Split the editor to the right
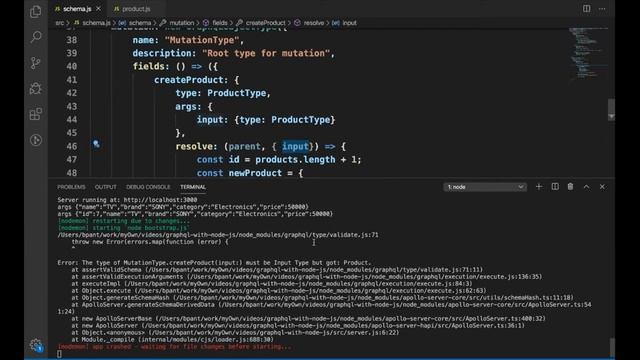This screenshot has height=360, width=640. (587, 9)
